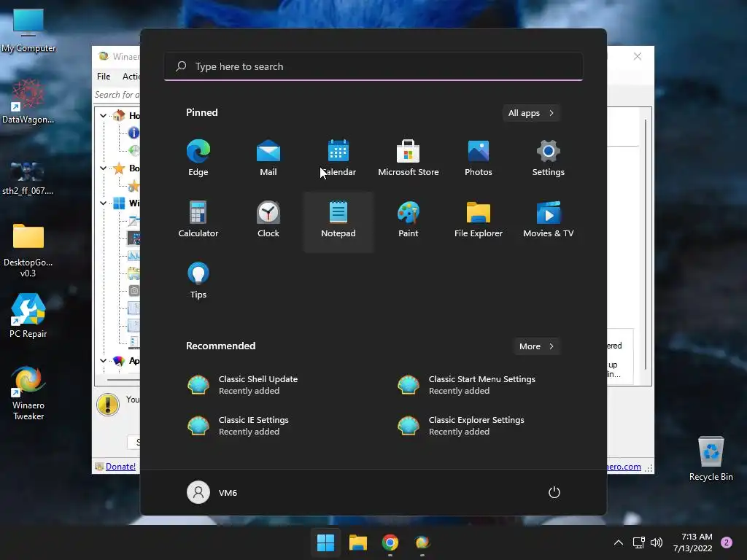Launch the Mail app

tap(268, 158)
